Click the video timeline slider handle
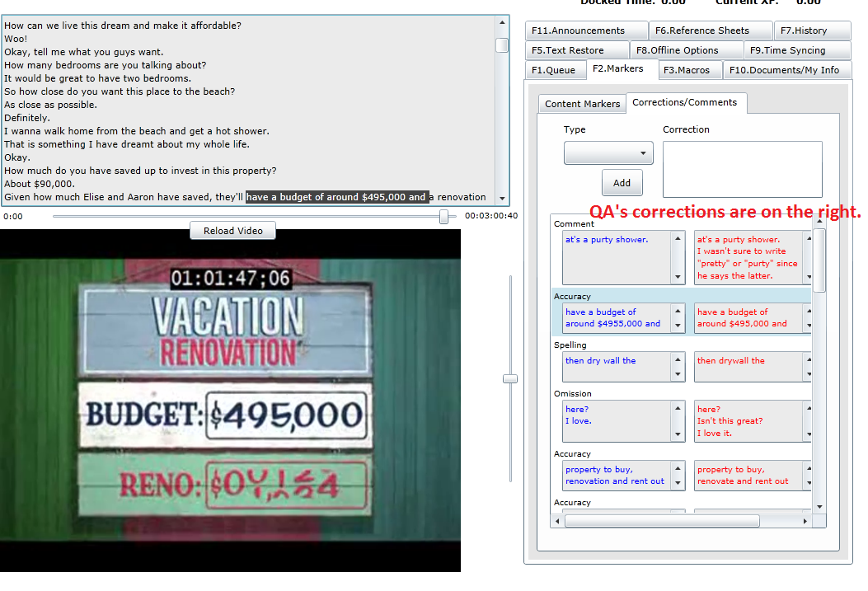This screenshot has height=591, width=868. (x=444, y=216)
